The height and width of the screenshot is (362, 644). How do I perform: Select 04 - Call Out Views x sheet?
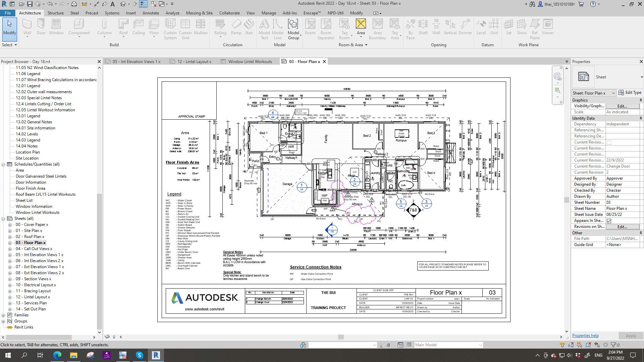coord(34,249)
